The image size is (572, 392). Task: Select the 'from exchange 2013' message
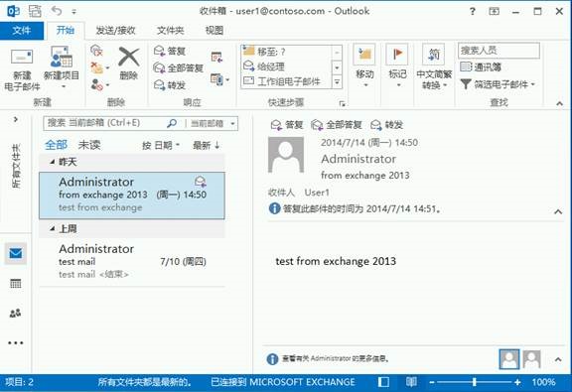tap(132, 196)
